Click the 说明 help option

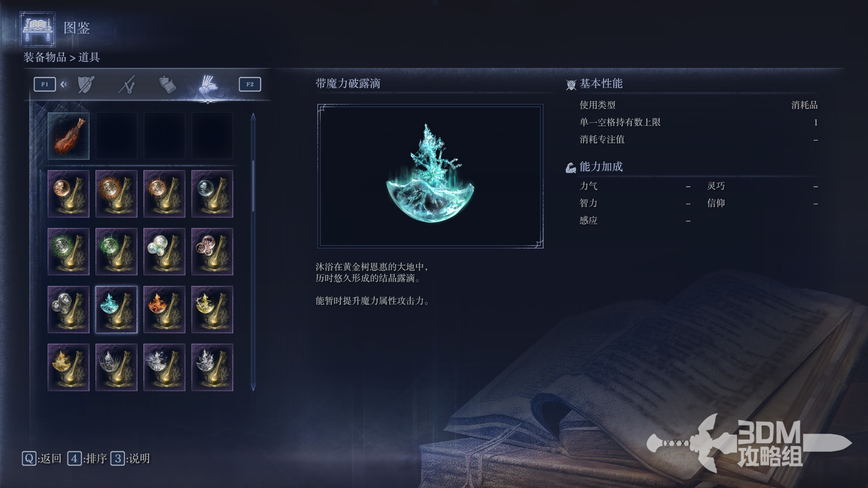pyautogui.click(x=130, y=459)
